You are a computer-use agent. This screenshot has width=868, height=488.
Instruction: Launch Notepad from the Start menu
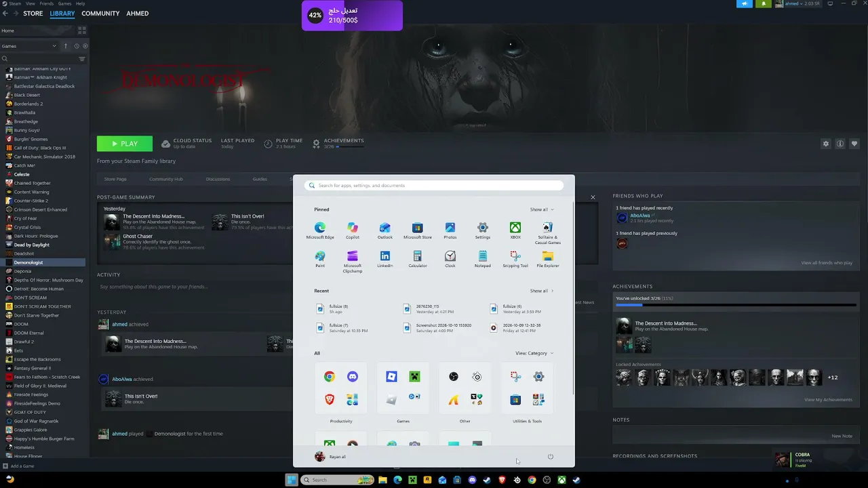(483, 259)
